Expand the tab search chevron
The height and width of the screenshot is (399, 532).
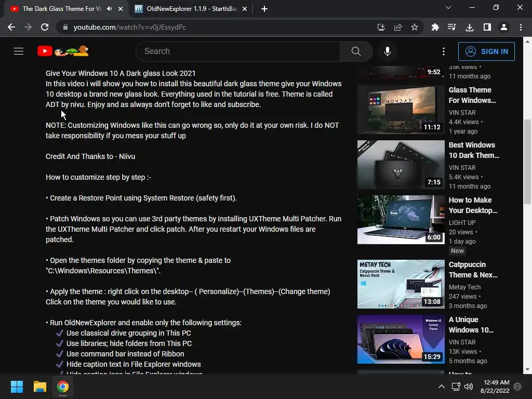click(x=448, y=7)
